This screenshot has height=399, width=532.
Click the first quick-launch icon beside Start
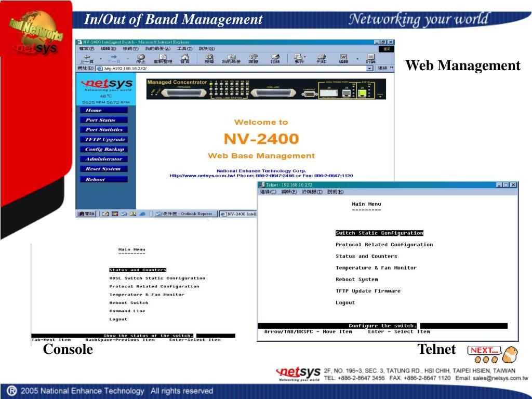tap(105, 214)
